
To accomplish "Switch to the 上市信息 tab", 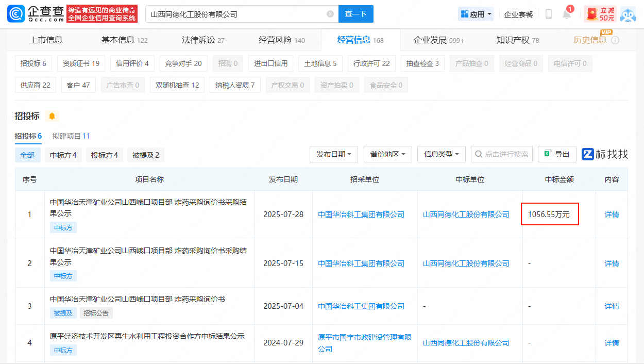I will 46,40.
